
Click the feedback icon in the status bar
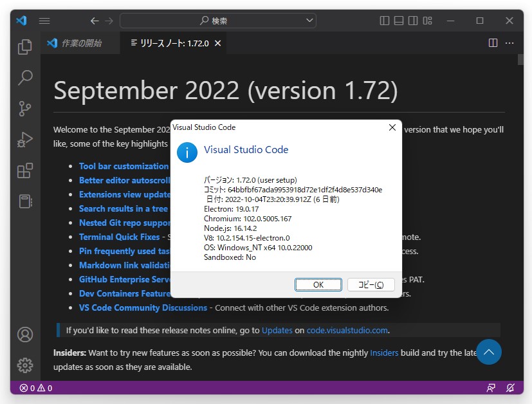[491, 388]
